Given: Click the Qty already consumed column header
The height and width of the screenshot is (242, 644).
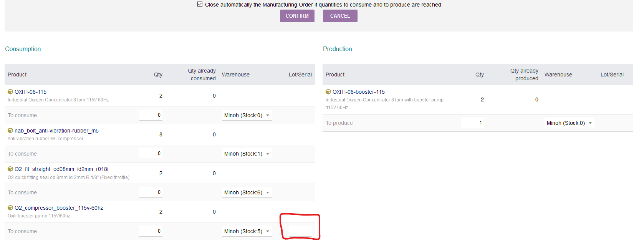Looking at the screenshot, I should point(202,75).
